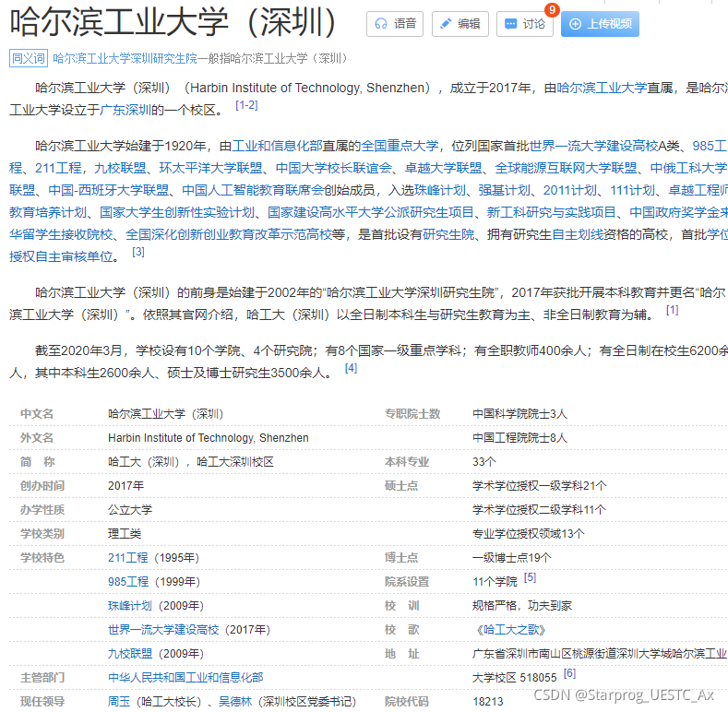This screenshot has height=712, width=728.
Task: Open 世界一流大学建设高校 (2017年) table link
Action: [163, 630]
